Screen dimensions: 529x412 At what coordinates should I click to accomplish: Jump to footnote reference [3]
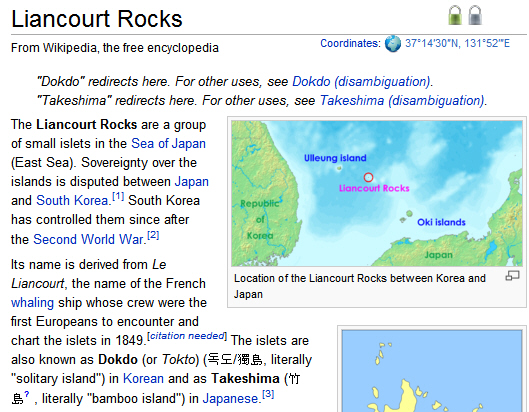pos(268,394)
